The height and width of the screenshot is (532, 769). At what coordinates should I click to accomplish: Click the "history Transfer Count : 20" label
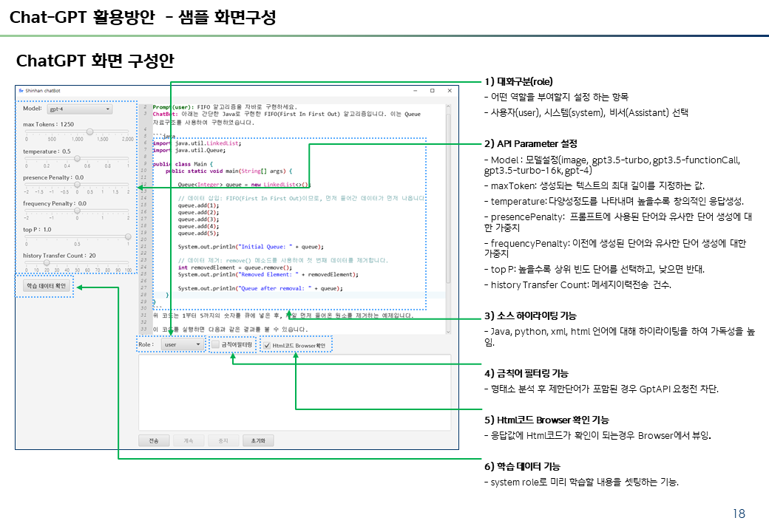coord(59,255)
